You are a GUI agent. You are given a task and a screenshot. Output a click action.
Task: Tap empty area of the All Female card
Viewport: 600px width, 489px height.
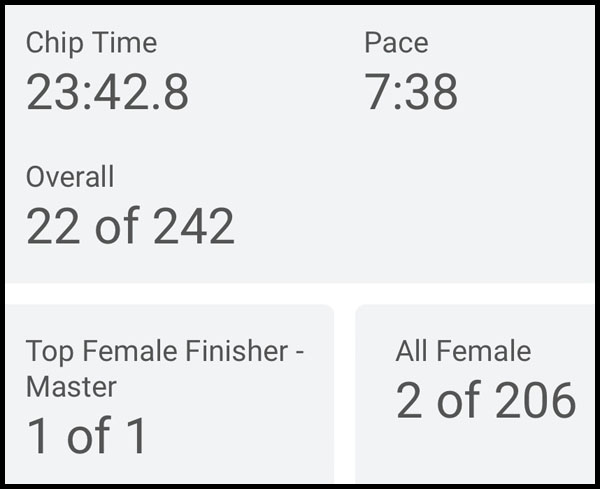(480, 452)
